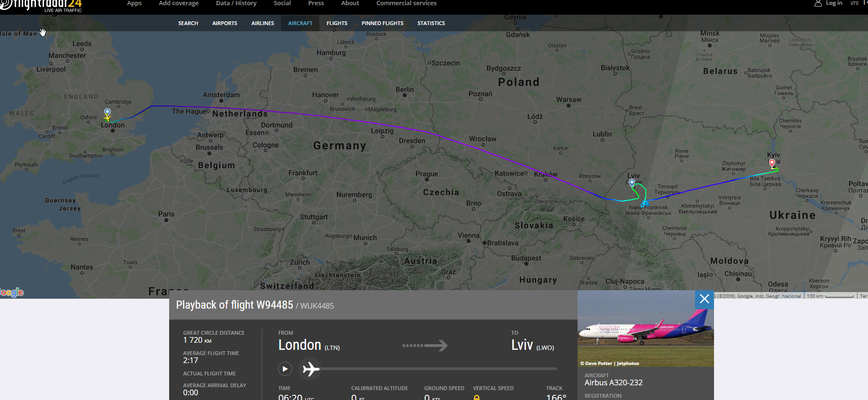Click the red Kyiv map marker

tap(772, 163)
